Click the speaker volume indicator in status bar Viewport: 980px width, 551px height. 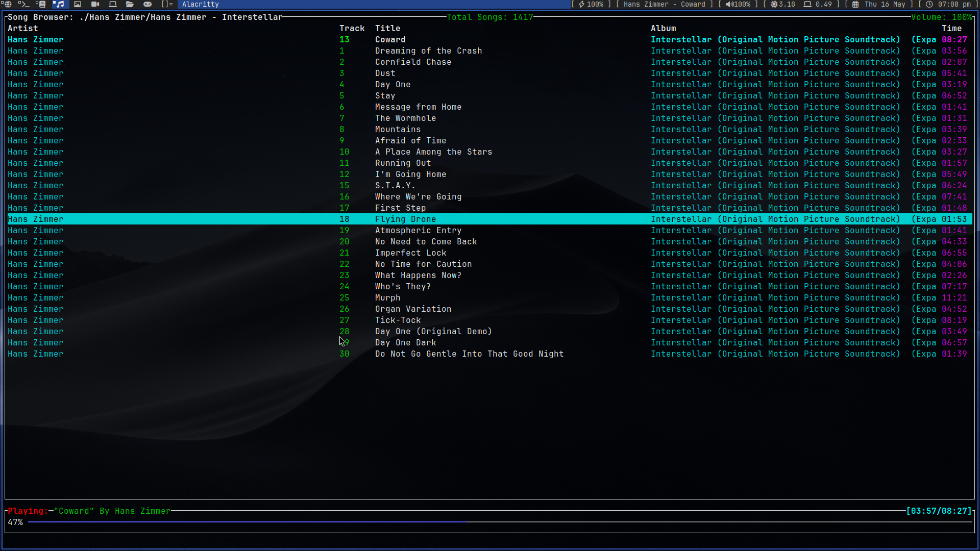(738, 4)
